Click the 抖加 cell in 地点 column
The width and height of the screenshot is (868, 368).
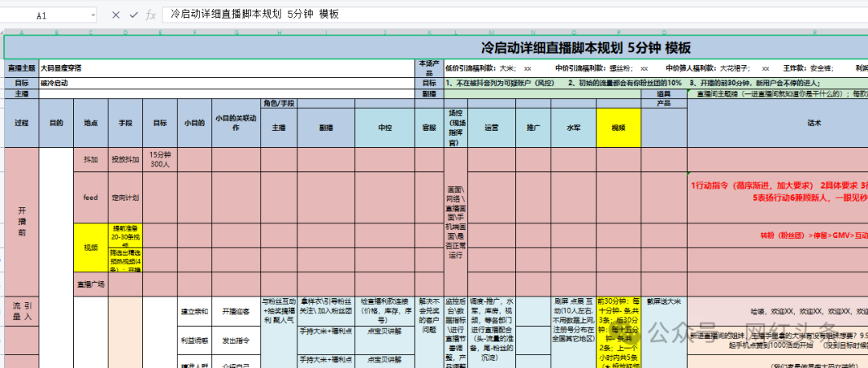[x=90, y=159]
